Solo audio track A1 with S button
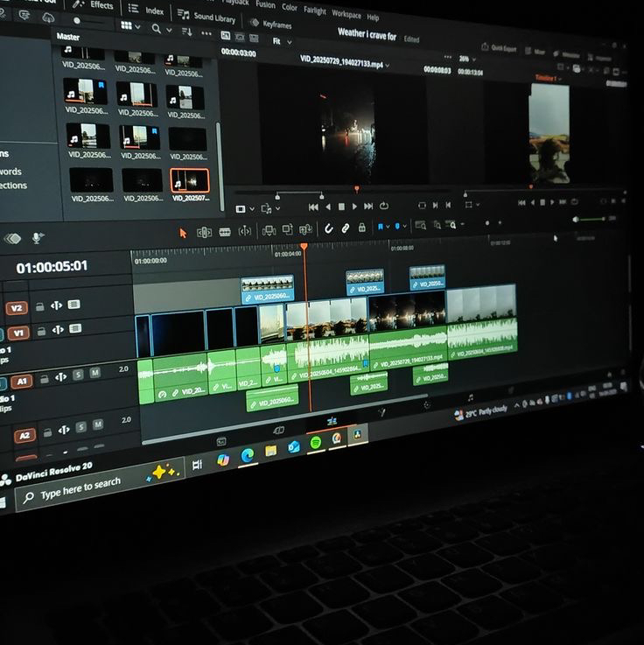Screen dimensions: 644x645 tap(78, 375)
